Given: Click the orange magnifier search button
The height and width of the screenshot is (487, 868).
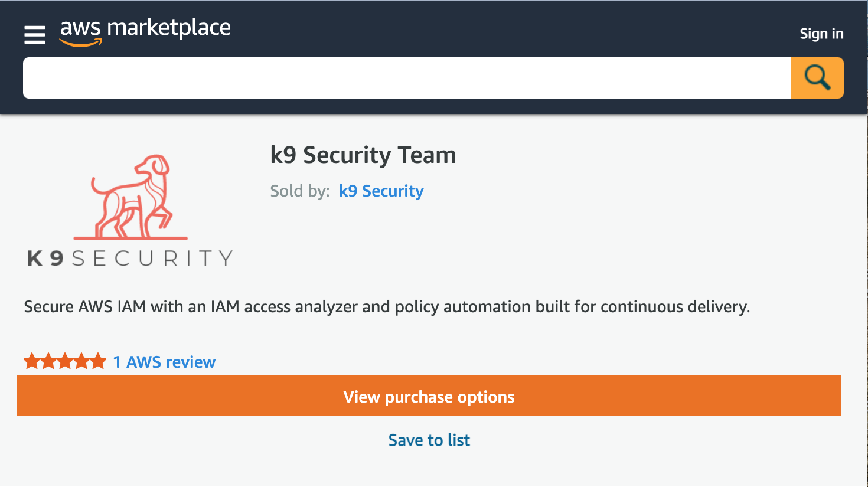Looking at the screenshot, I should click(x=817, y=78).
